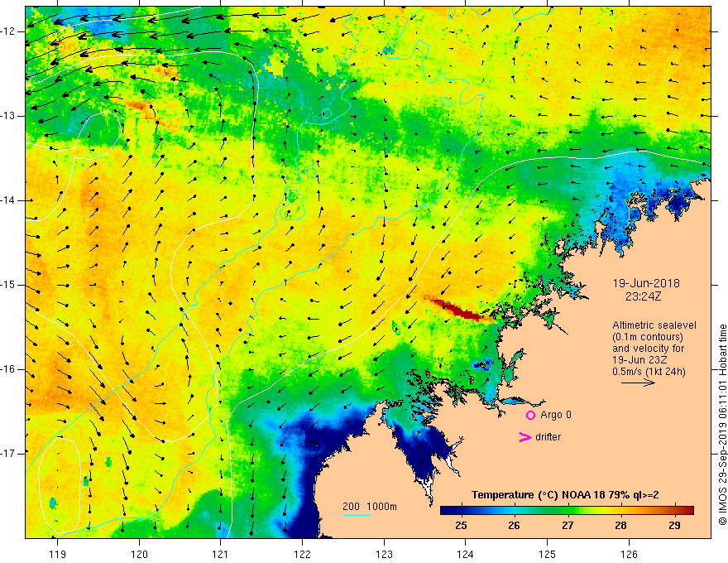Image resolution: width=728 pixels, height=563 pixels.
Task: Click the cyan 200 1000m depth contour line sample
Action: click(x=356, y=515)
